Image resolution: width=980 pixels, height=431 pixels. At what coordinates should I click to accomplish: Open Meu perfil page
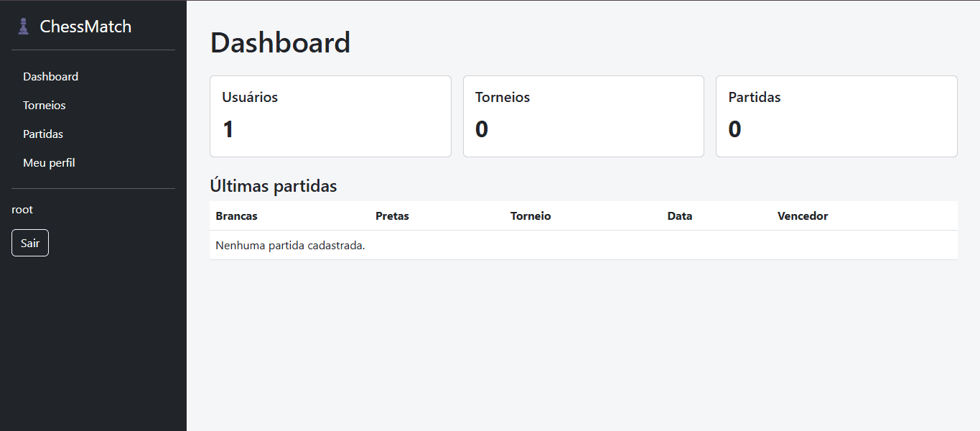[49, 162]
